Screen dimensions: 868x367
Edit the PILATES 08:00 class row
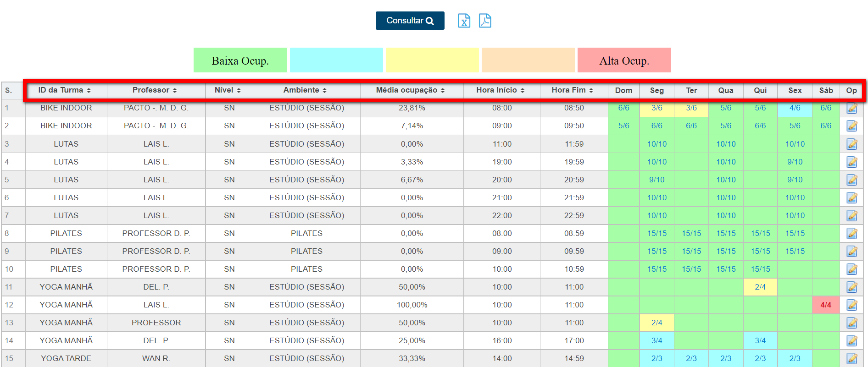(x=851, y=233)
